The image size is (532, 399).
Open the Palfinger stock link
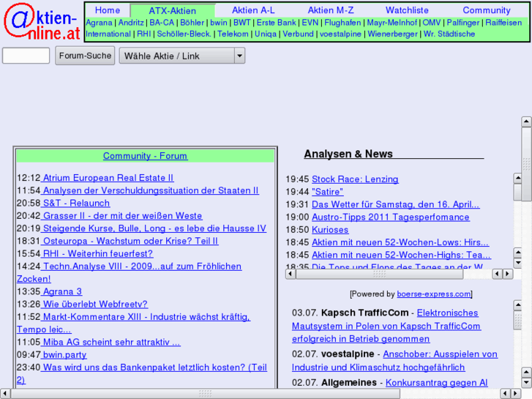(x=463, y=23)
